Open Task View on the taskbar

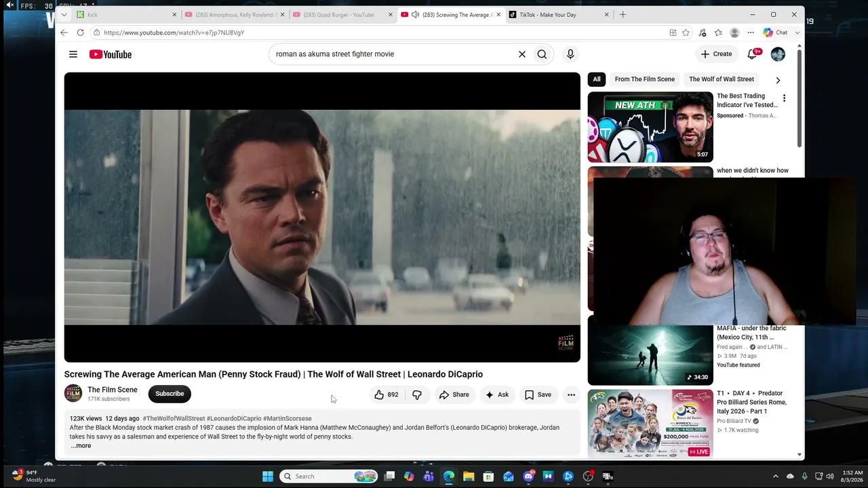tap(389, 476)
